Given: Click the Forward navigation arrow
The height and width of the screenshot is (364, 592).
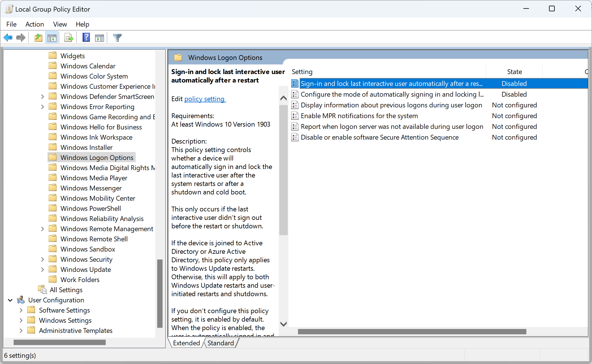Looking at the screenshot, I should 20,37.
